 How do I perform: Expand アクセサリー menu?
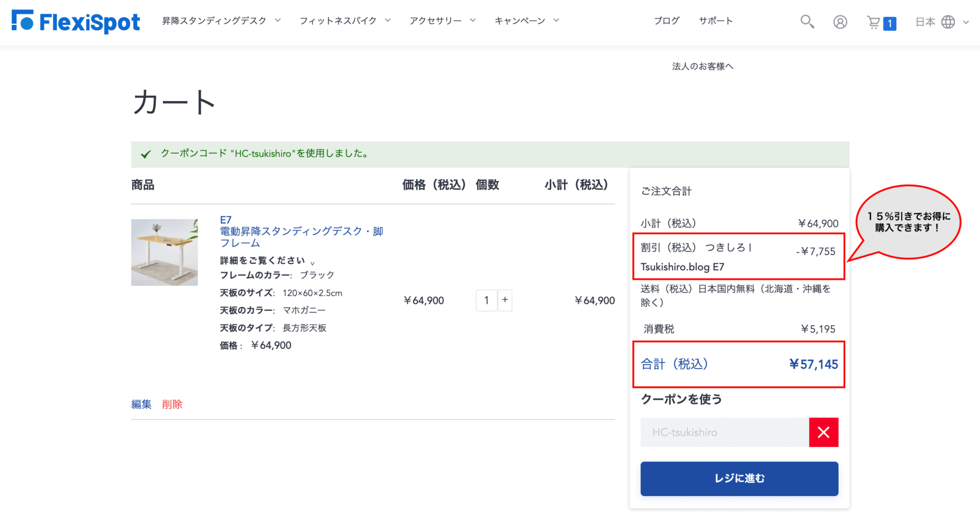click(x=443, y=21)
